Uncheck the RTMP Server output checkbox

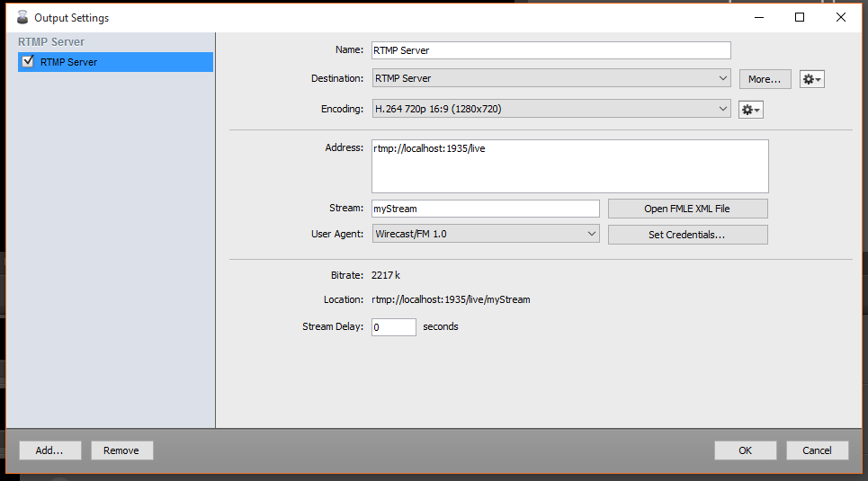[x=28, y=61]
